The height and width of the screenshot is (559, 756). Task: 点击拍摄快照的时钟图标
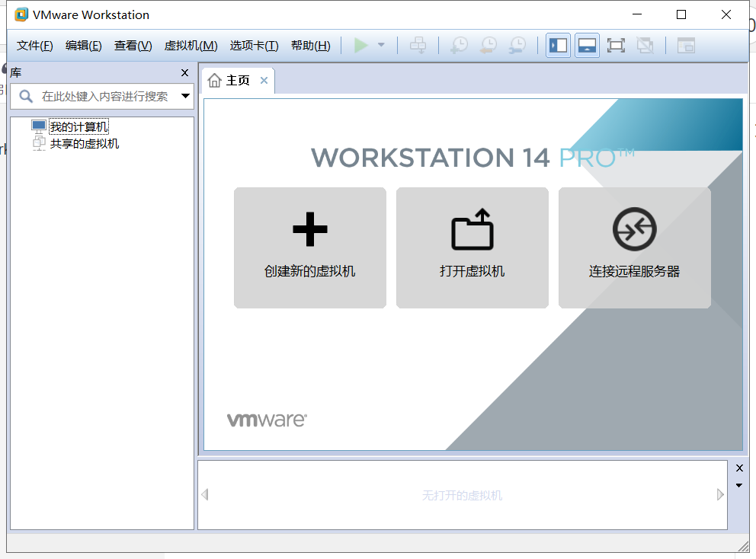[458, 46]
